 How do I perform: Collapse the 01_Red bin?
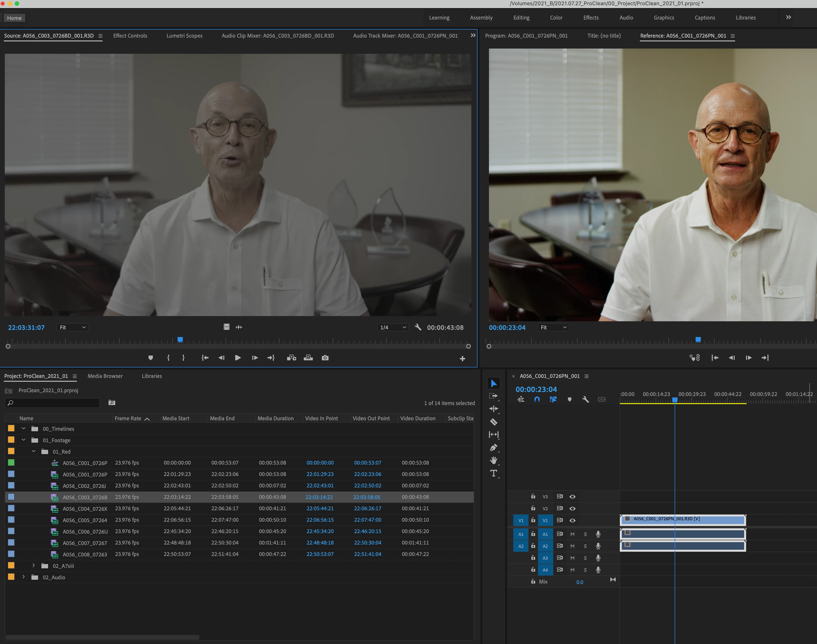click(x=34, y=451)
